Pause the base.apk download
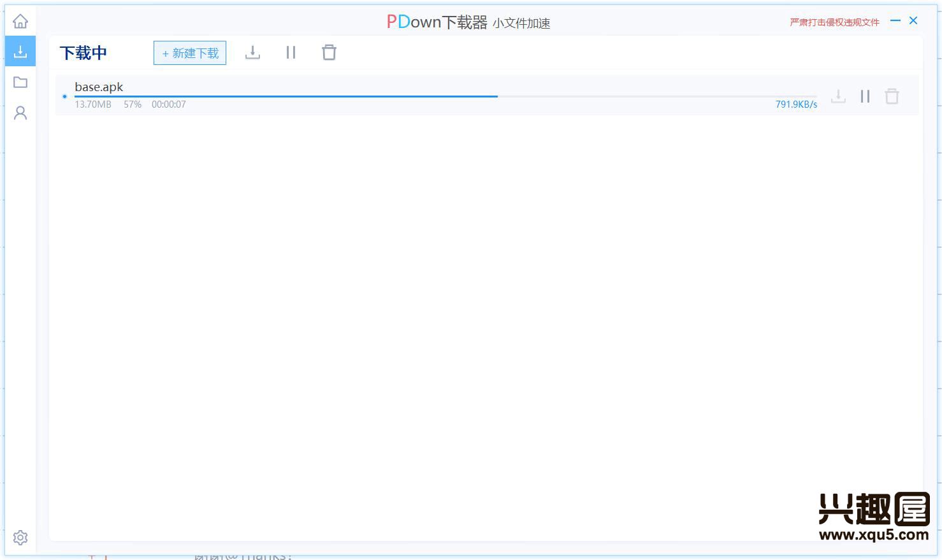Image resolution: width=942 pixels, height=560 pixels. (865, 96)
